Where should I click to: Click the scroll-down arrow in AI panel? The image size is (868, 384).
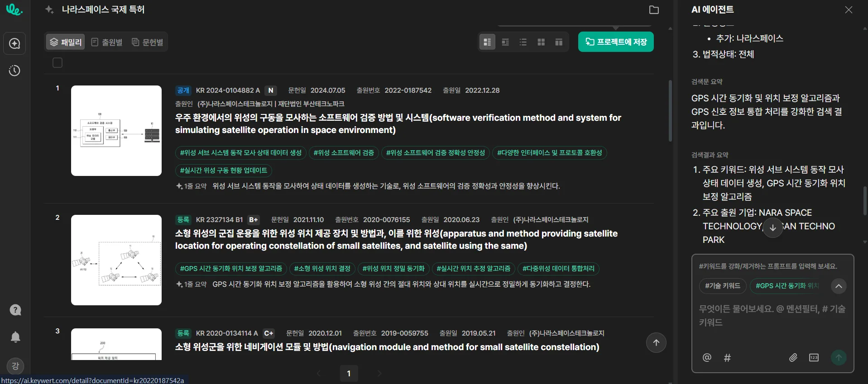(773, 228)
